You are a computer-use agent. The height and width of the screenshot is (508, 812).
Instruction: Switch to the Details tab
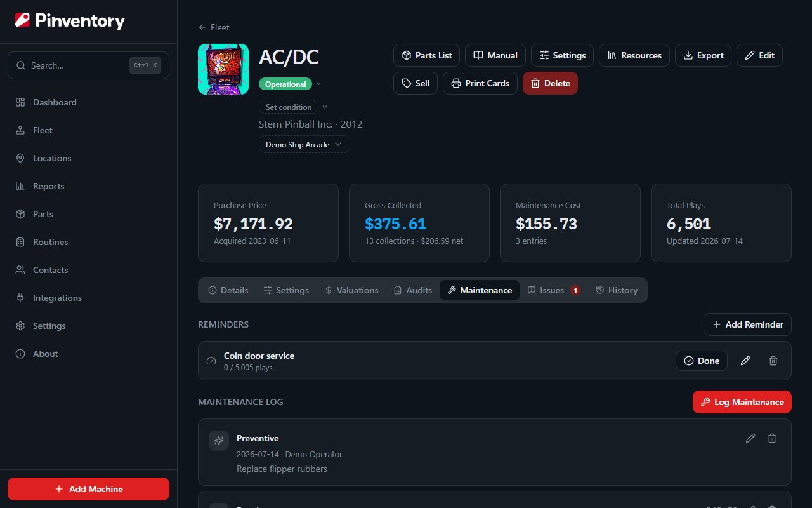[x=228, y=290]
